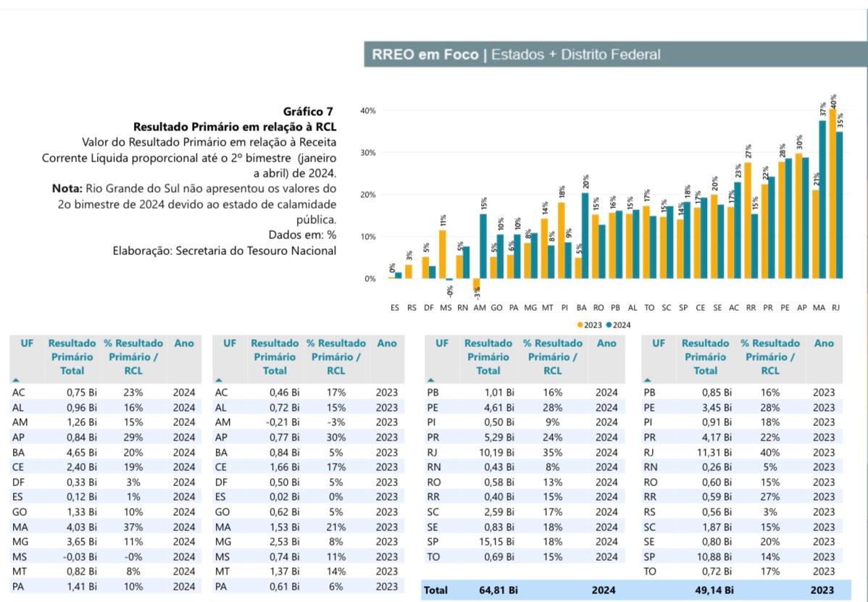The width and height of the screenshot is (868, 602).
Task: Click UF sort arrow in table starting PB 2024
Action: point(431,380)
